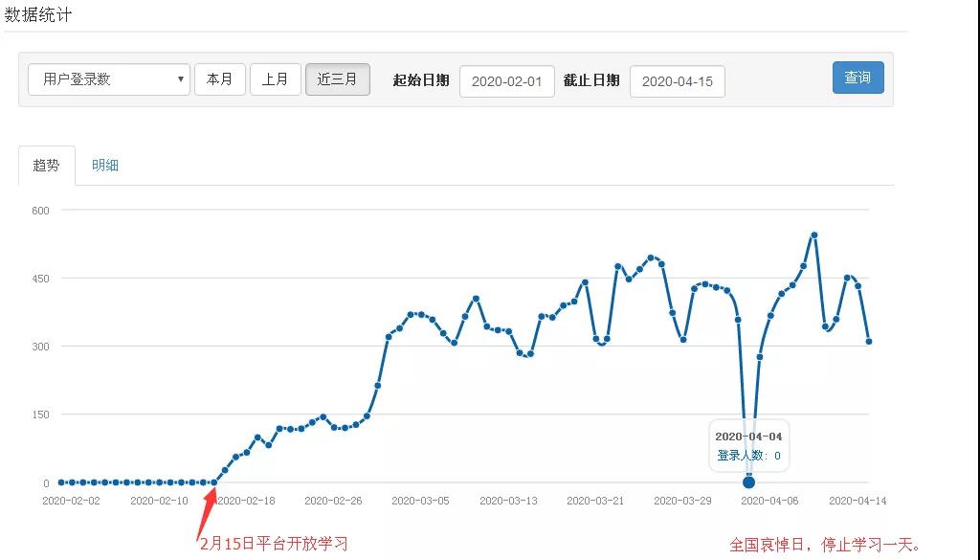Image resolution: width=980 pixels, height=560 pixels.
Task: Click the 数据统计 page heading
Action: point(38,14)
